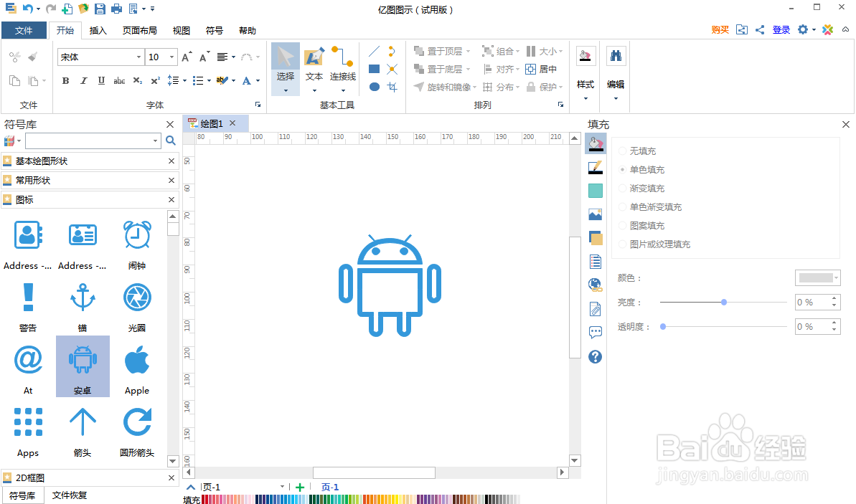Switch to the 文件恢复 bottom tab

[x=70, y=495]
